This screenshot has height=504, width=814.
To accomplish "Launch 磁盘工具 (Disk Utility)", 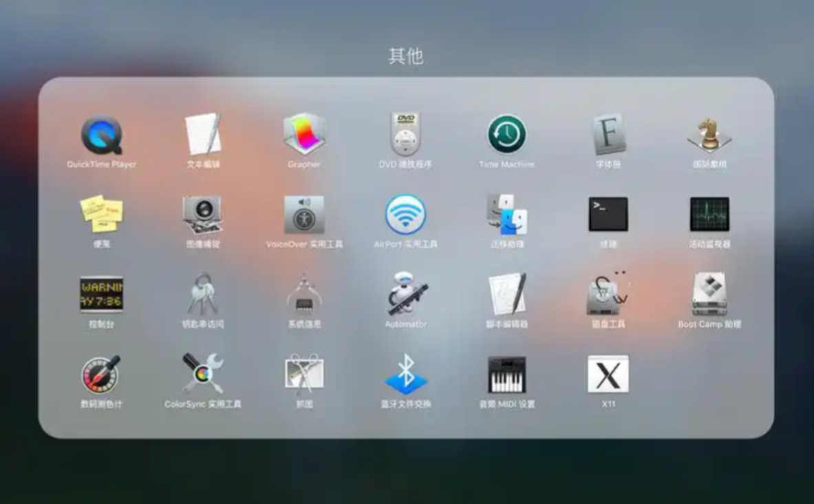I will [x=608, y=294].
